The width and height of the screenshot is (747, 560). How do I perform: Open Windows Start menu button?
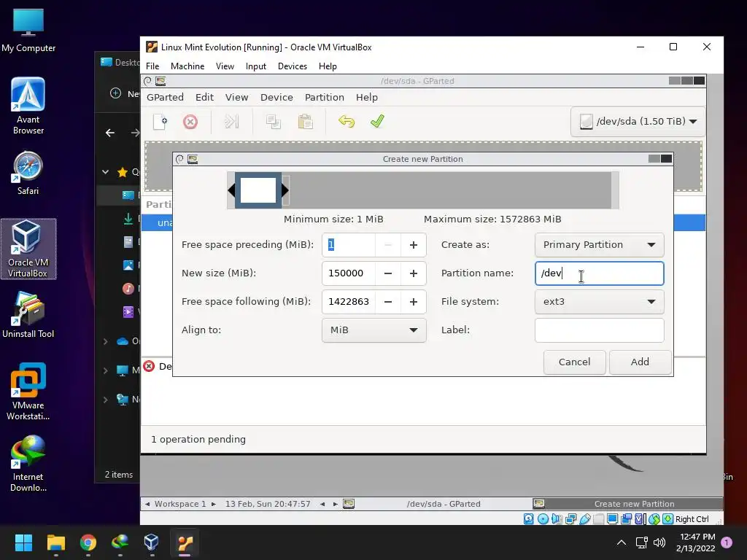click(x=23, y=542)
